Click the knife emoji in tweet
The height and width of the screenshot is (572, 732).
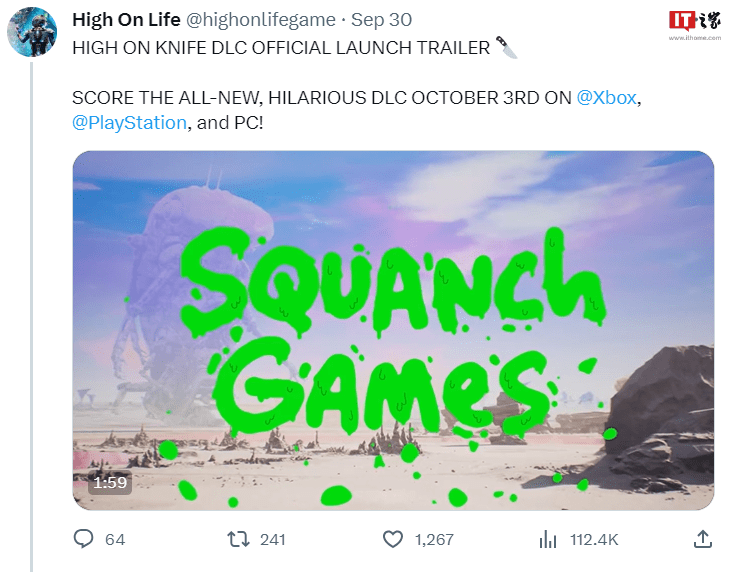pyautogui.click(x=506, y=47)
